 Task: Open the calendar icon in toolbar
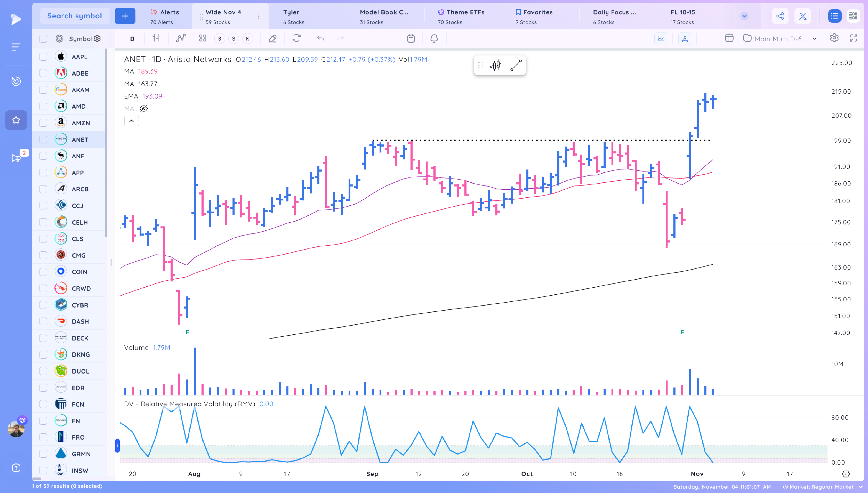[x=411, y=38]
